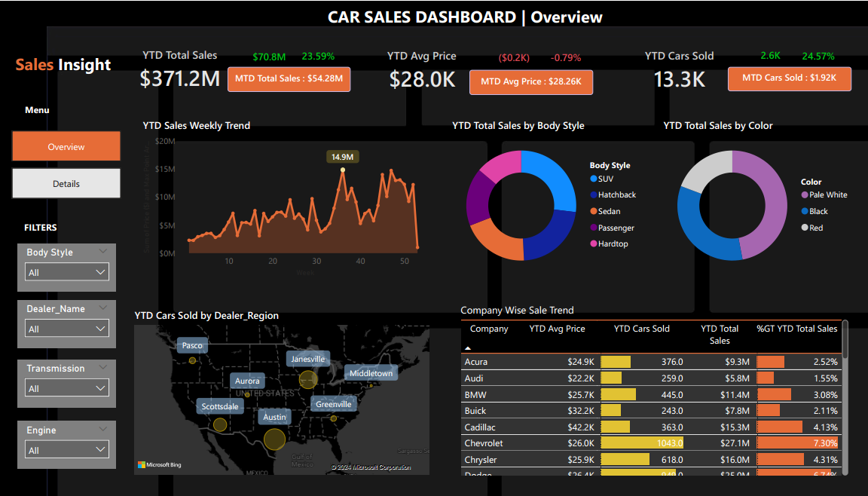This screenshot has height=496, width=868.
Task: Click the 13.3K YTD Cars Sold value
Action: [679, 80]
